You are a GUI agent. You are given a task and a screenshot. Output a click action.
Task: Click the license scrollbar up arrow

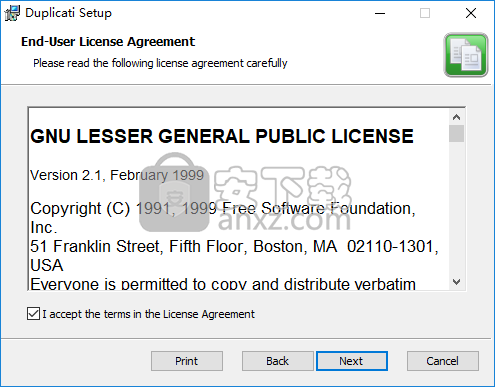[456, 117]
